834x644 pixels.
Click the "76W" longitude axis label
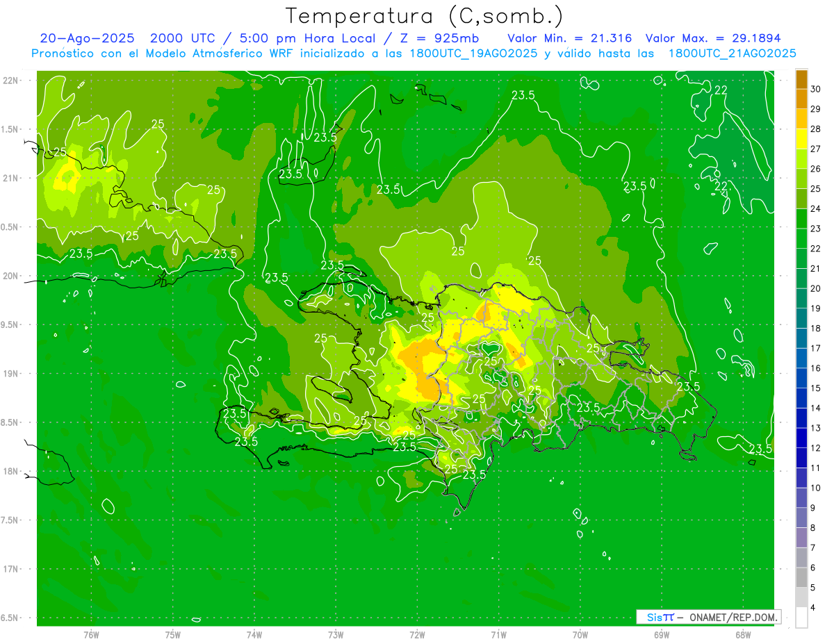pos(91,634)
